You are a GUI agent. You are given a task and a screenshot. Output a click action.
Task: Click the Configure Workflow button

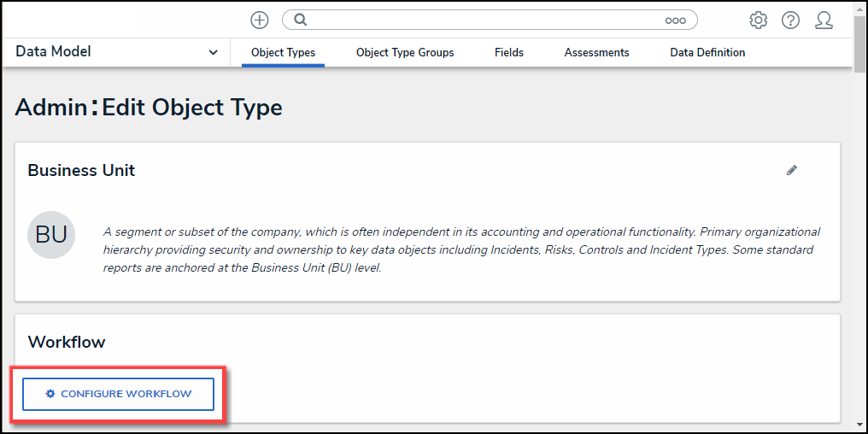tap(118, 394)
